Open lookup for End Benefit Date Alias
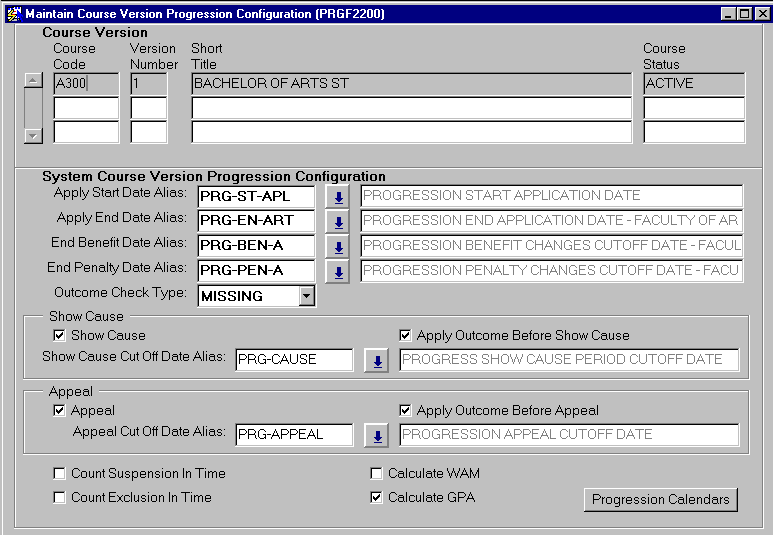Screen dimensions: 773x535 click(338, 247)
